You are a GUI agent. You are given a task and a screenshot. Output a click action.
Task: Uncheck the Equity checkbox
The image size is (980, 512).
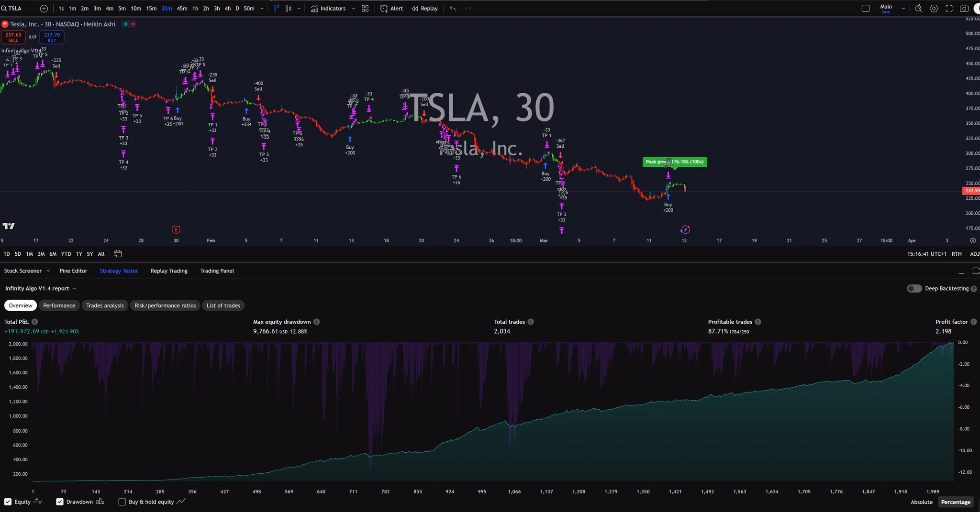pos(8,502)
